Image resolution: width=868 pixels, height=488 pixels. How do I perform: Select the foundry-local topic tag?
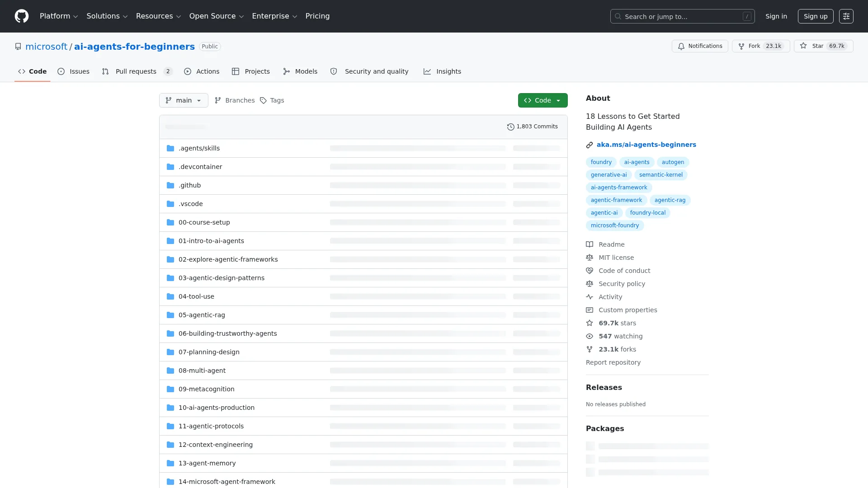pyautogui.click(x=647, y=213)
